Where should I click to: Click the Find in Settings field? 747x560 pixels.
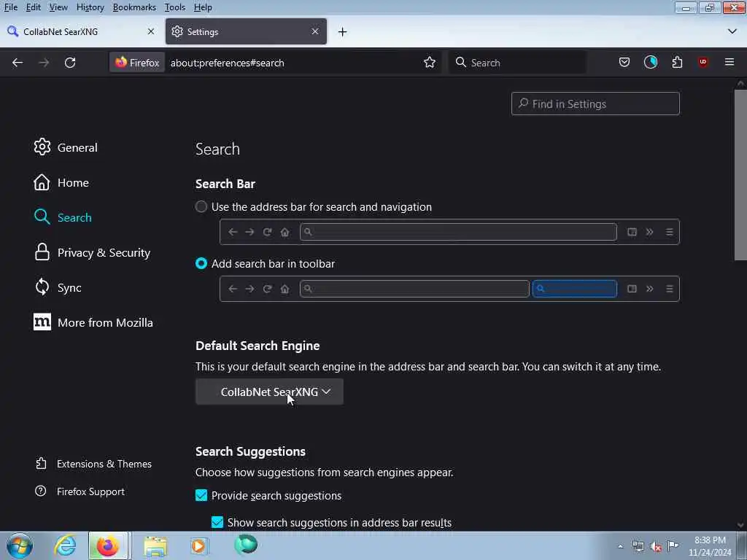tap(595, 104)
